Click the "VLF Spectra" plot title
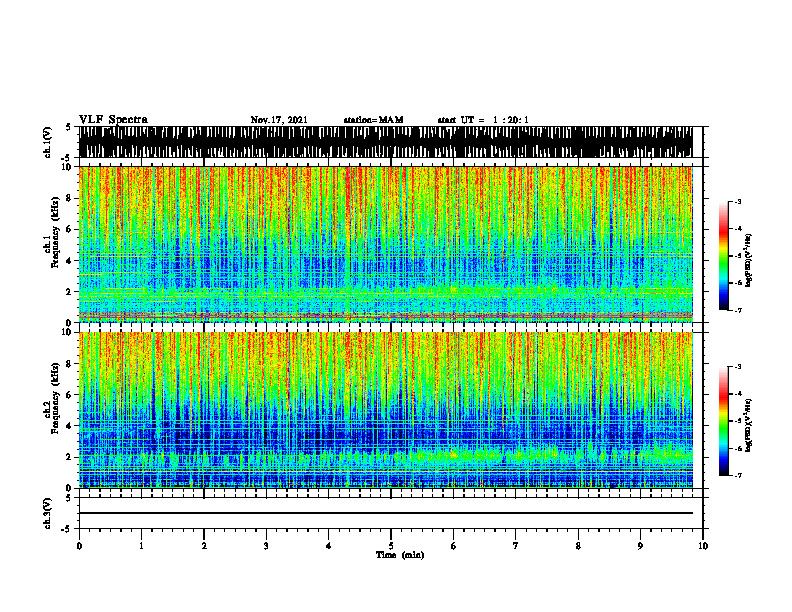The image size is (792, 612). coord(113,120)
